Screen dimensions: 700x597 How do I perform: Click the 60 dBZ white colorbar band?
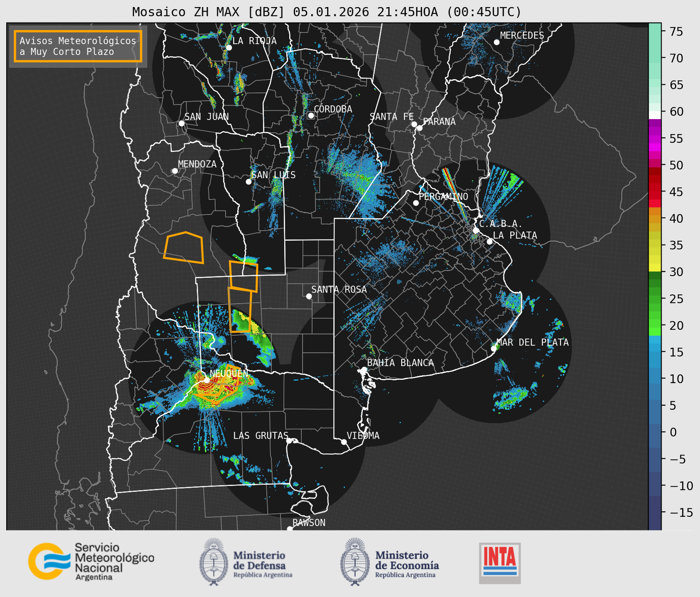tap(654, 115)
